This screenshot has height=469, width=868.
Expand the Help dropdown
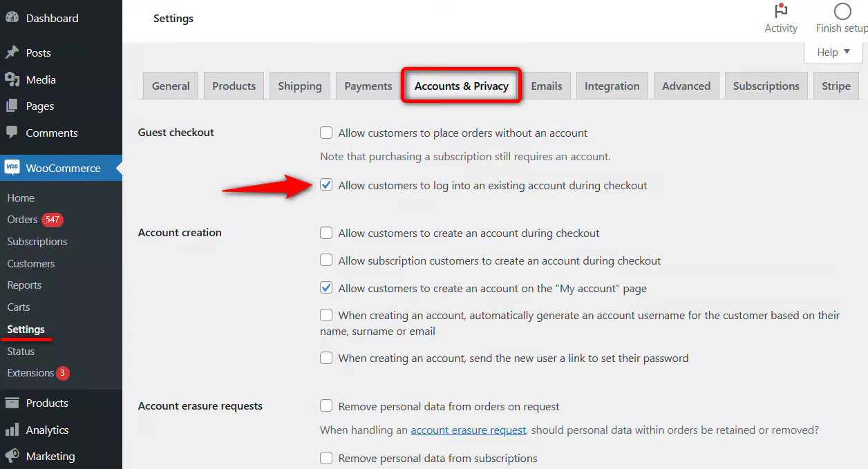833,52
